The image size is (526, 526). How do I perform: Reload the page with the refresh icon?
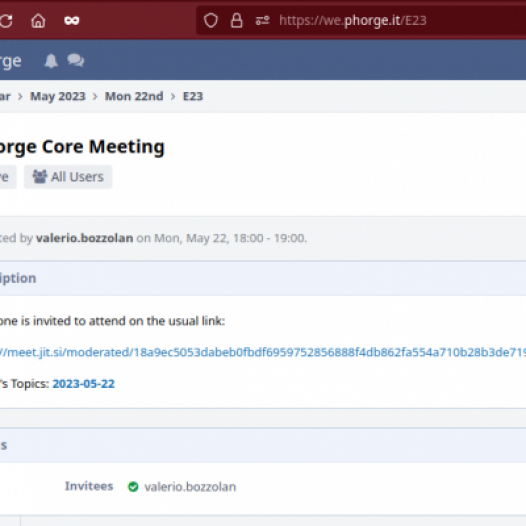click(6, 20)
